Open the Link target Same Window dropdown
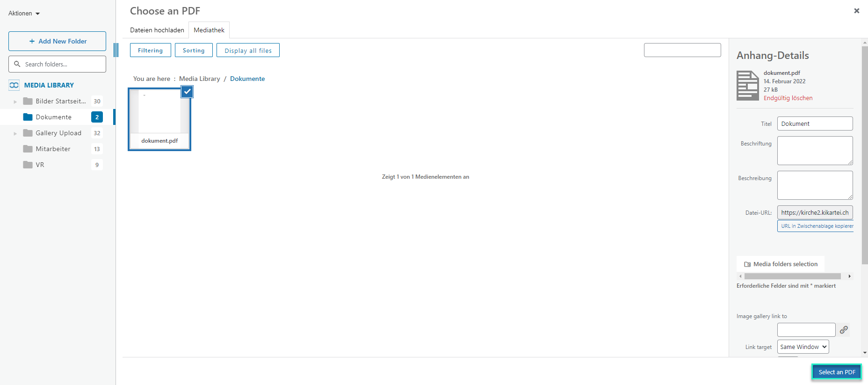The image size is (868, 385). point(803,347)
